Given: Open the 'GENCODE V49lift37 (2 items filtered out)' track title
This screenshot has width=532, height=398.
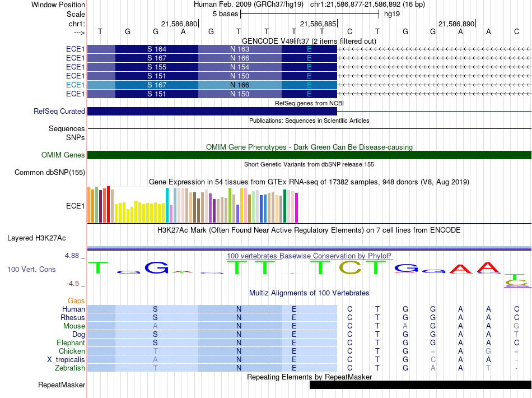Looking at the screenshot, I should [x=309, y=41].
